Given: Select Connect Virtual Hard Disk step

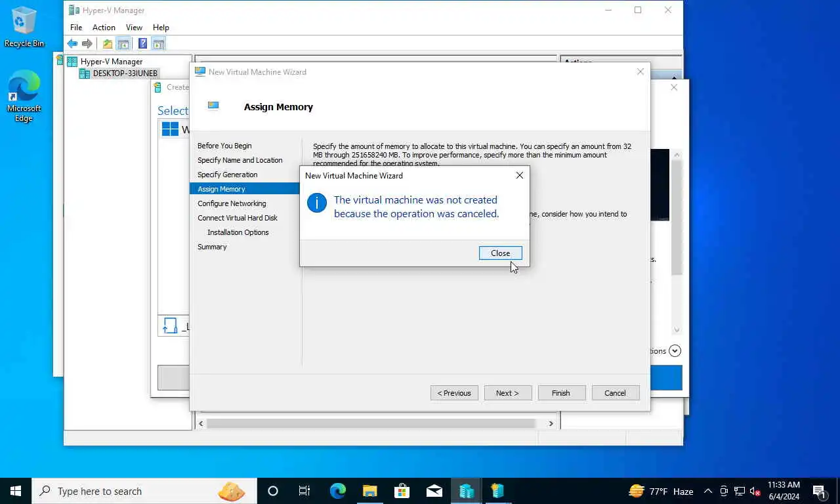Looking at the screenshot, I should pos(238,218).
